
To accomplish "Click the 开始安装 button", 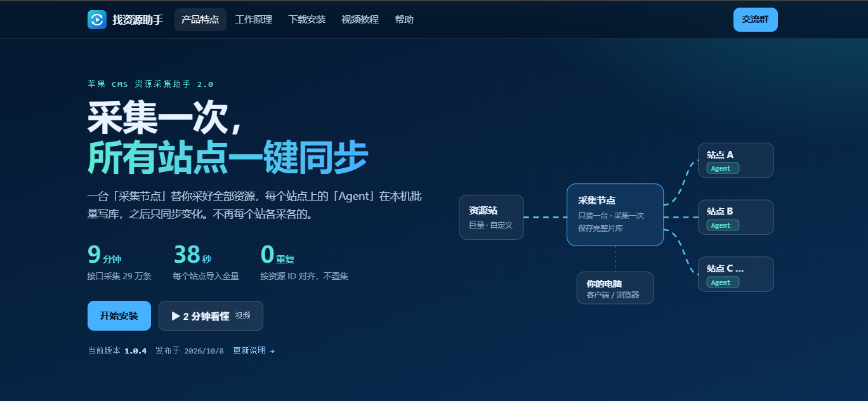I will [x=119, y=315].
